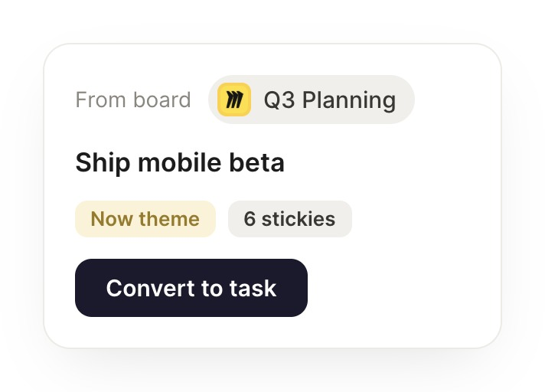This screenshot has width=545, height=392.
Task: Click the word Planning in board chip
Action: [x=349, y=101]
